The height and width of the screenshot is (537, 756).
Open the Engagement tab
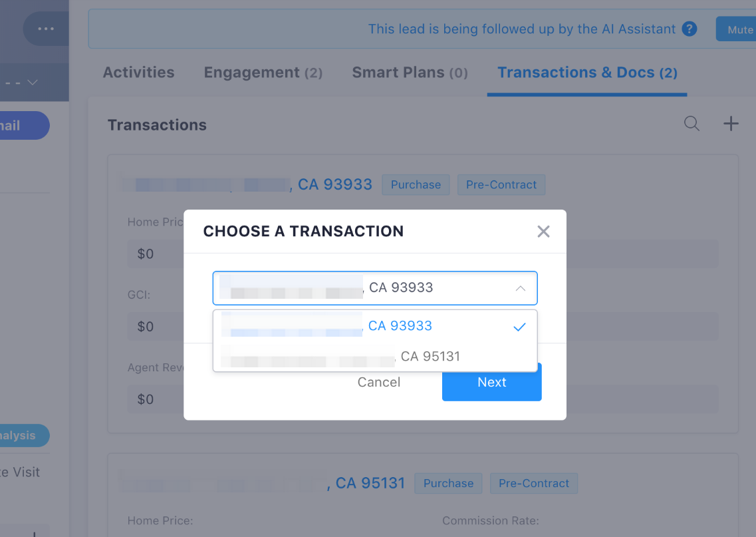(263, 72)
